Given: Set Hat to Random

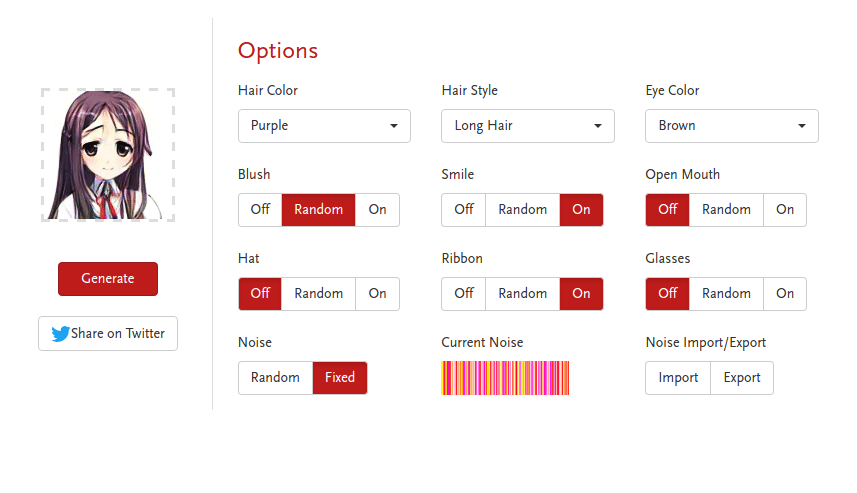Looking at the screenshot, I should tap(318, 294).
